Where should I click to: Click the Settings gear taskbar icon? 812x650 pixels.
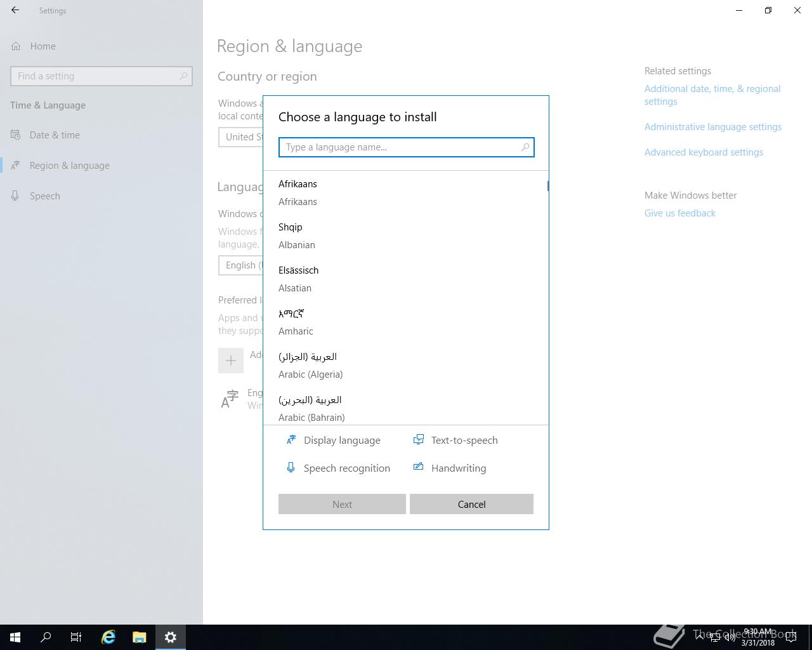[x=170, y=637]
